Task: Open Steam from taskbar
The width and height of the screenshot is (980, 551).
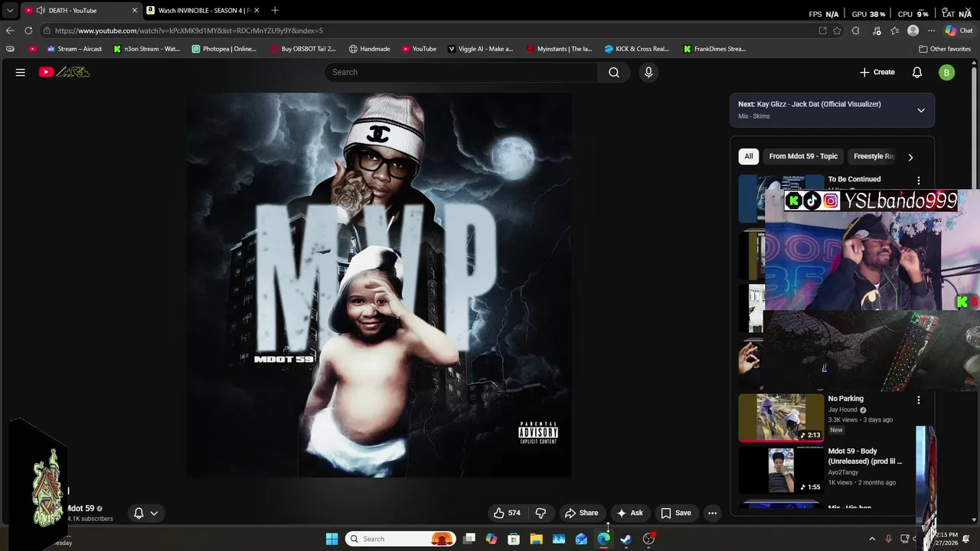Action: pyautogui.click(x=626, y=539)
